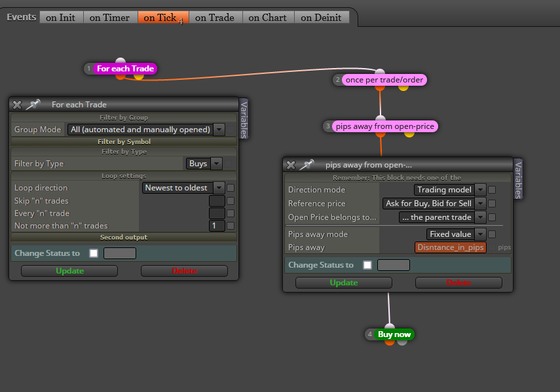The image size is (560, 392).
Task: Click status field in pips away panel
Action: click(x=393, y=265)
